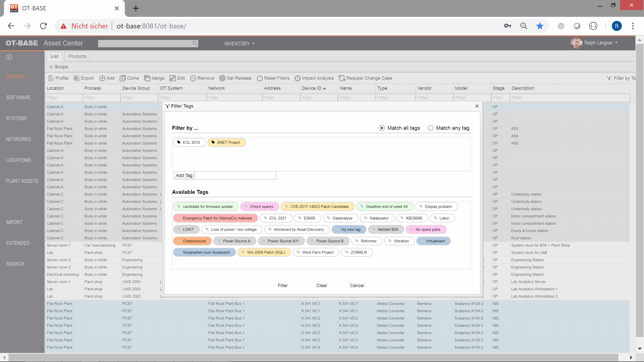Screen dimensions: 644x362
Task: Click the Set Release icon
Action: [x=222, y=78]
